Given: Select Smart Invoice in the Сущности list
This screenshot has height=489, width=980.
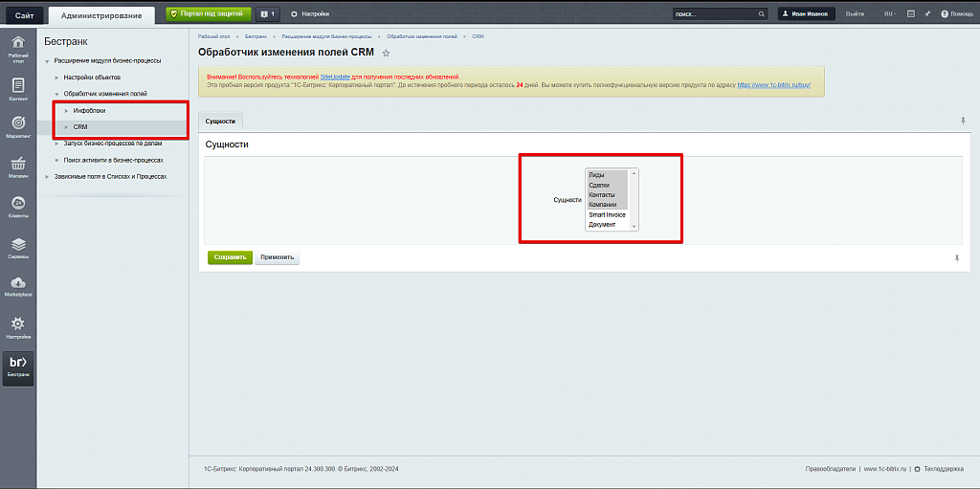Looking at the screenshot, I should tap(607, 214).
